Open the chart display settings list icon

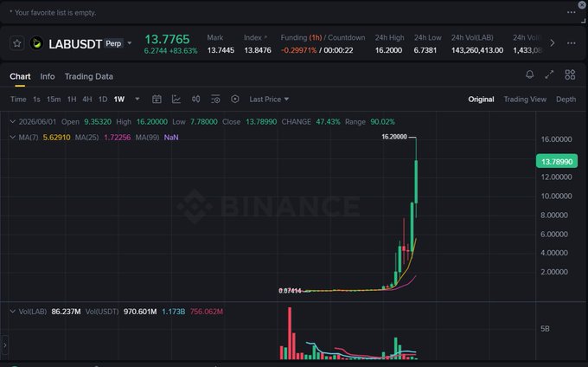[x=215, y=99]
